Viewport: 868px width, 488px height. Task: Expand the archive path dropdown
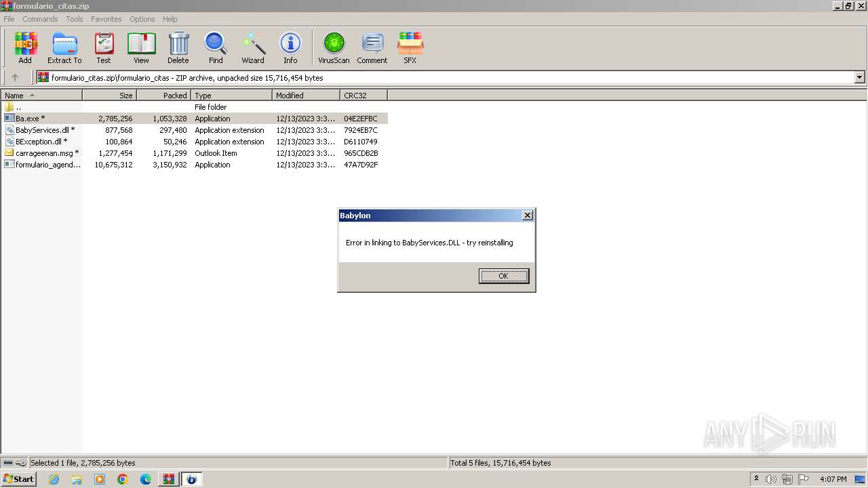[860, 77]
